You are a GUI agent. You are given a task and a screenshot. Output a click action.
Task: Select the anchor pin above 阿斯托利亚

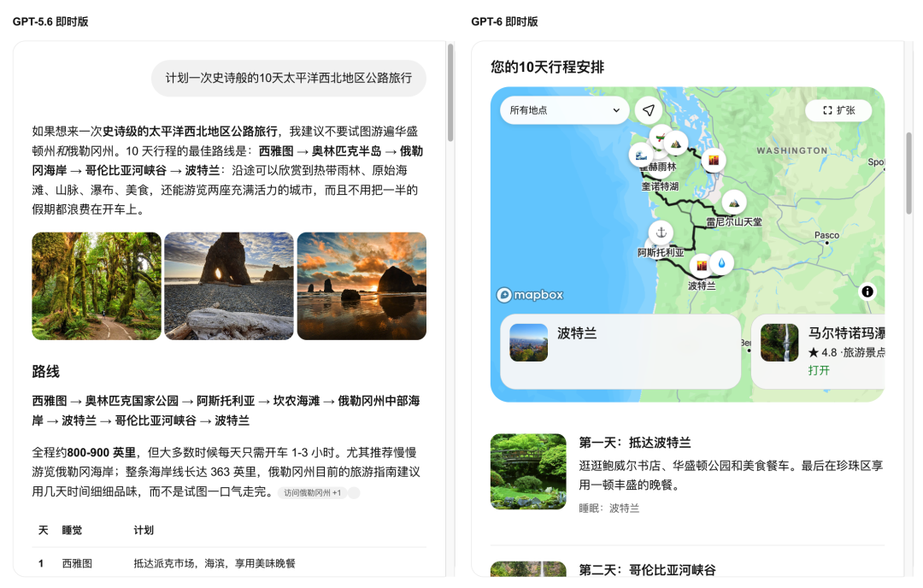click(x=661, y=232)
